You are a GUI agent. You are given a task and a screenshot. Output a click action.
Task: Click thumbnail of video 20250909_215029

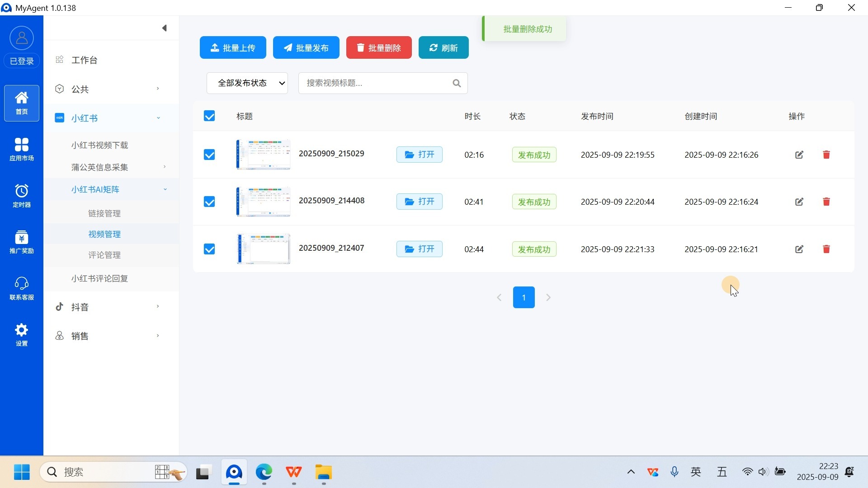pos(263,155)
